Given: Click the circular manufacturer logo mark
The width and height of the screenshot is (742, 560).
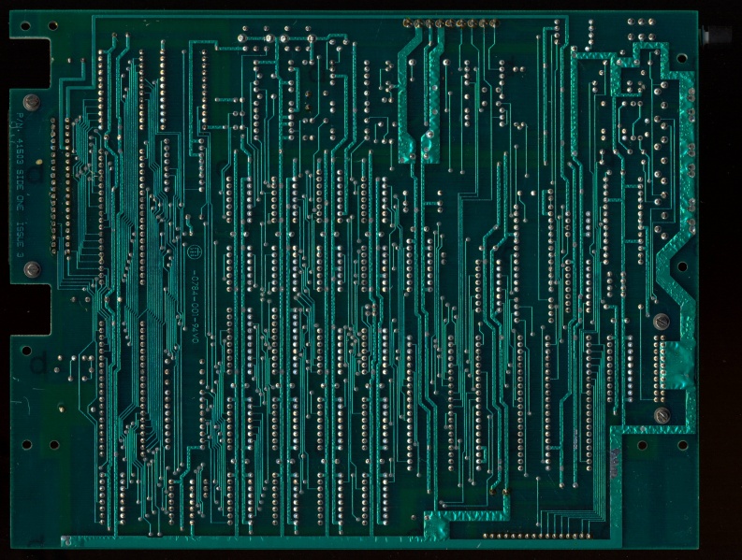Looking at the screenshot, I should pyautogui.click(x=196, y=252).
